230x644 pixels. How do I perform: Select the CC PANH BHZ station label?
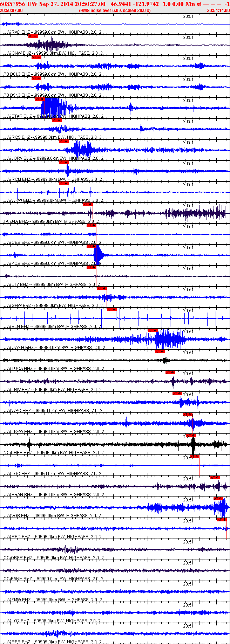tap(54, 579)
